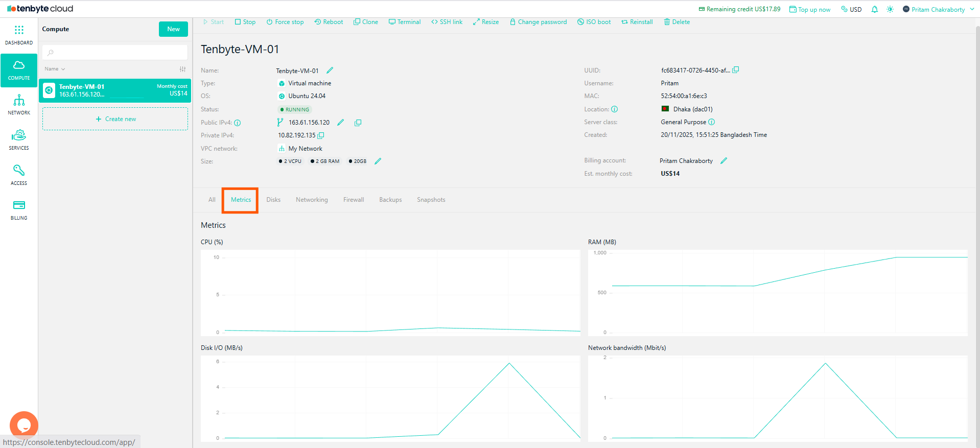This screenshot has height=448, width=980.
Task: Click the ISO boot toolbar action
Action: [594, 22]
